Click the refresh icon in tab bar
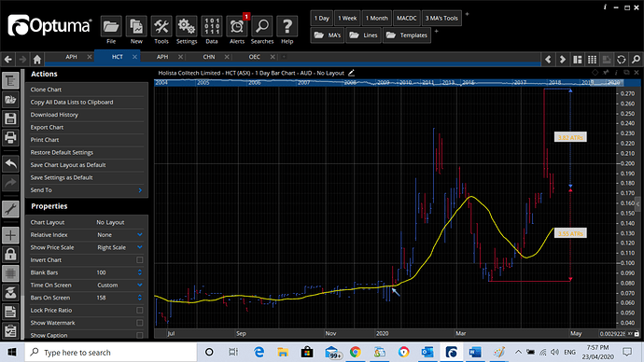 621,60
